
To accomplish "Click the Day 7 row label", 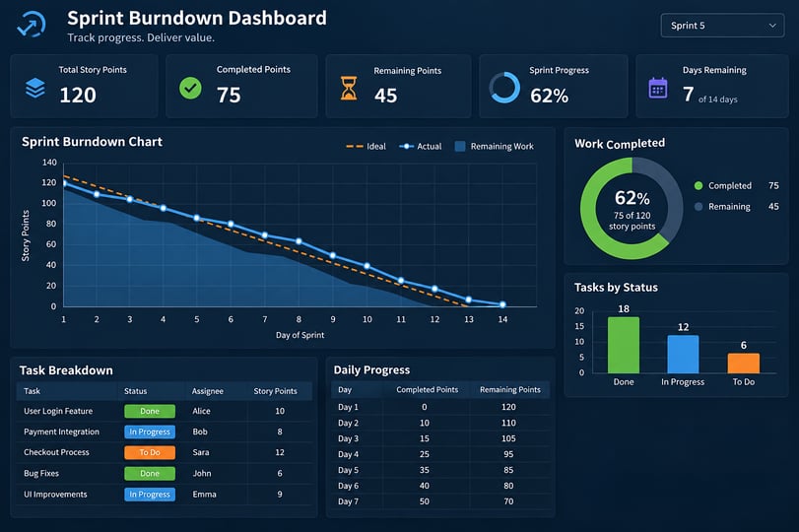I will pyautogui.click(x=348, y=501).
